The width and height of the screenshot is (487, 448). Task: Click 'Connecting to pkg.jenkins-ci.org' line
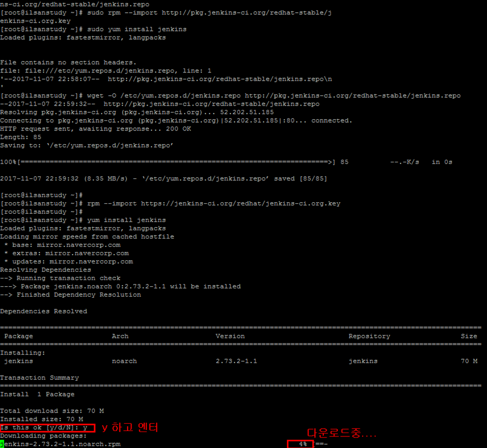[176, 120]
